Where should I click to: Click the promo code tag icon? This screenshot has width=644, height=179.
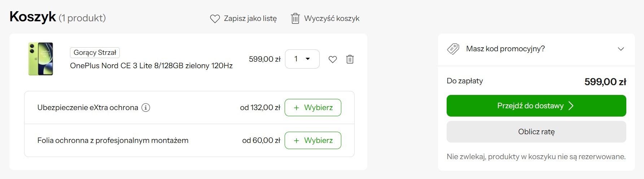coord(453,49)
